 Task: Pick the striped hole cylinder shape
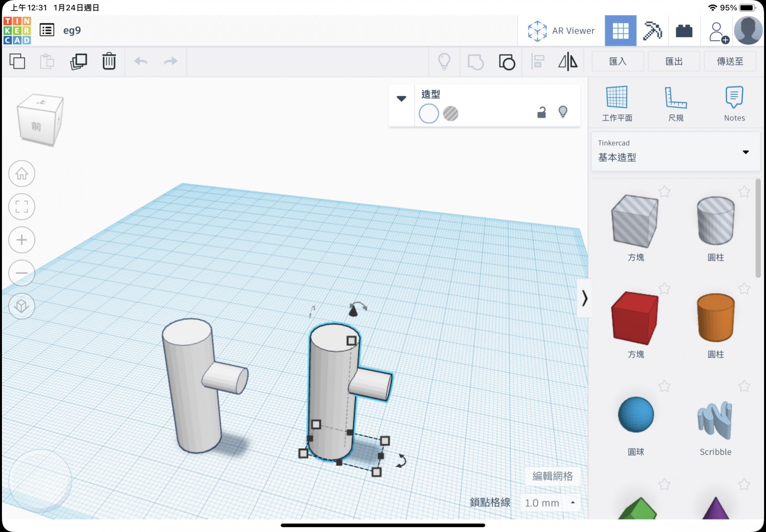pyautogui.click(x=716, y=221)
